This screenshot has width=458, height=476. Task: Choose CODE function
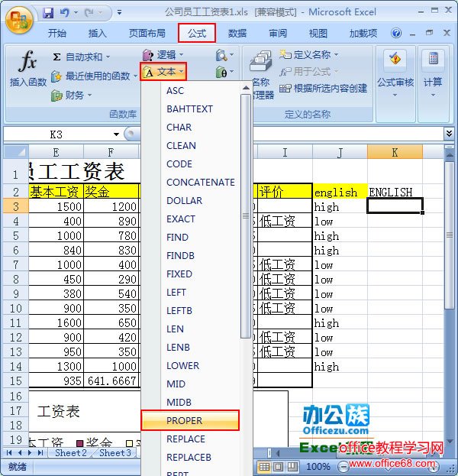coord(179,164)
